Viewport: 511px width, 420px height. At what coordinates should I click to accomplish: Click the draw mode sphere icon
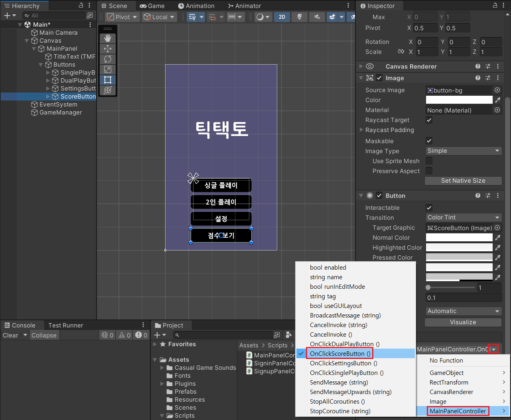pyautogui.click(x=260, y=17)
